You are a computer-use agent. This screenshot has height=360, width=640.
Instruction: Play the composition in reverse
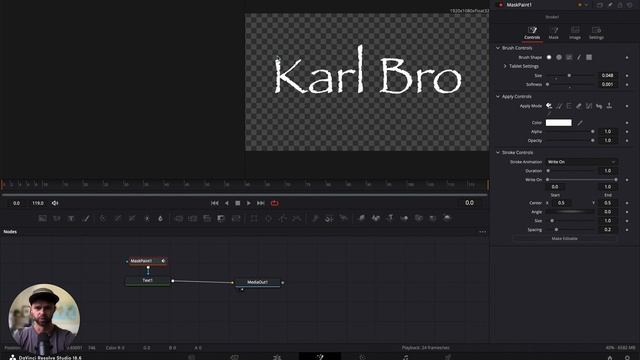[x=227, y=203]
